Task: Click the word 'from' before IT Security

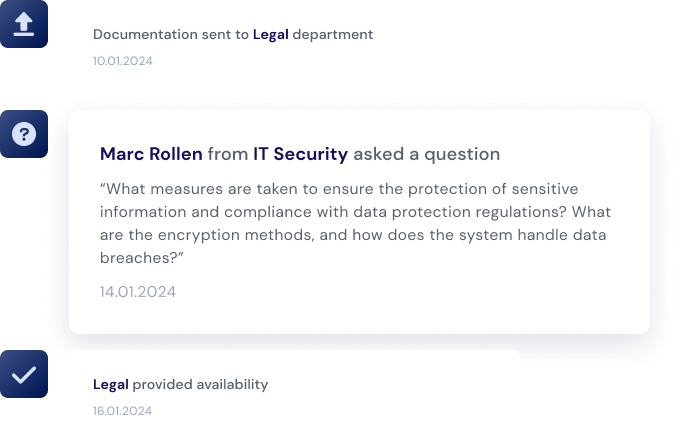Action: click(x=227, y=154)
